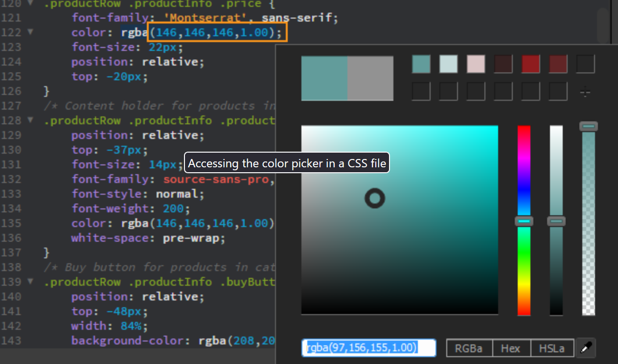Viewport: 618px width, 364px height.
Task: Click the font-style normal value
Action: tap(177, 194)
